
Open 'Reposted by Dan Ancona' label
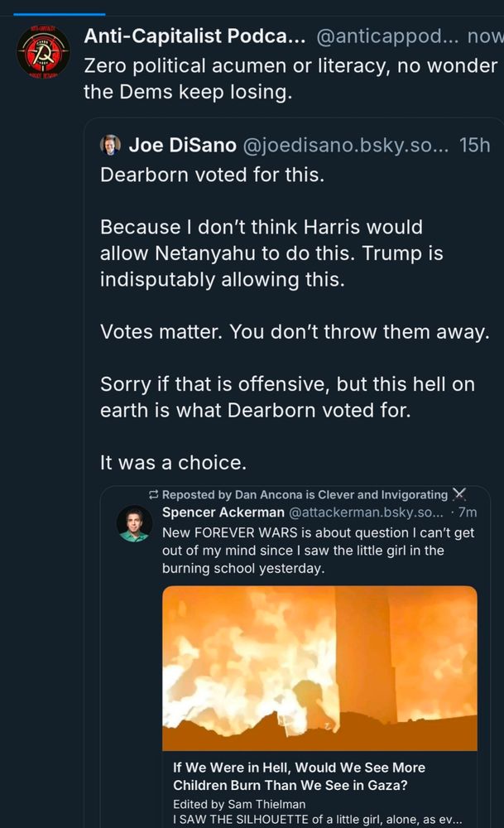point(305,495)
